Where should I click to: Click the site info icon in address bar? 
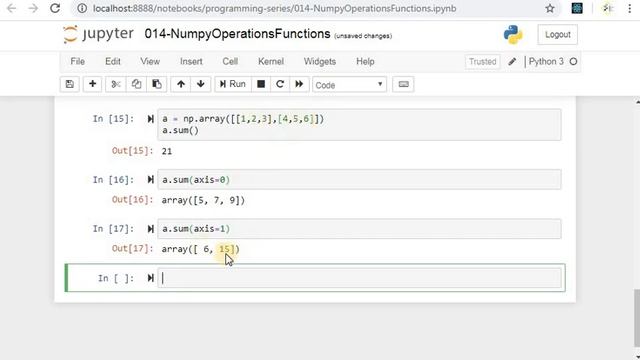[82, 8]
